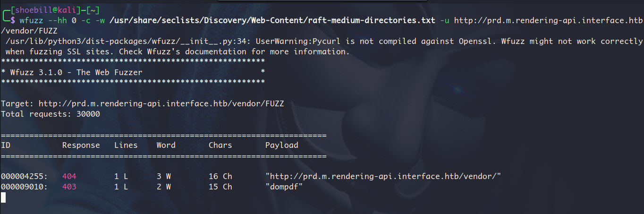Click the Response column header
The height and width of the screenshot is (214, 644).
point(81,145)
